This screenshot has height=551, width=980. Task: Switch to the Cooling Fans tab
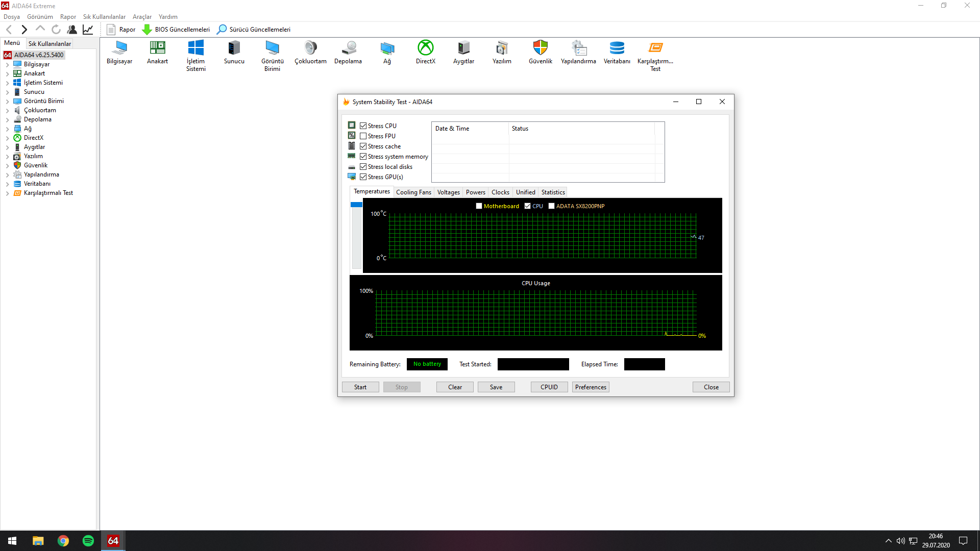pyautogui.click(x=413, y=192)
